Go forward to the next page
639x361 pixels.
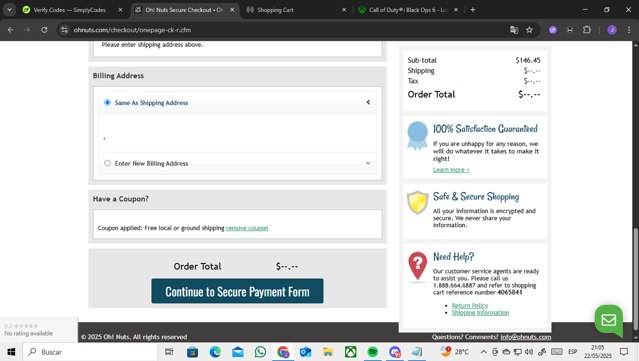point(27,30)
